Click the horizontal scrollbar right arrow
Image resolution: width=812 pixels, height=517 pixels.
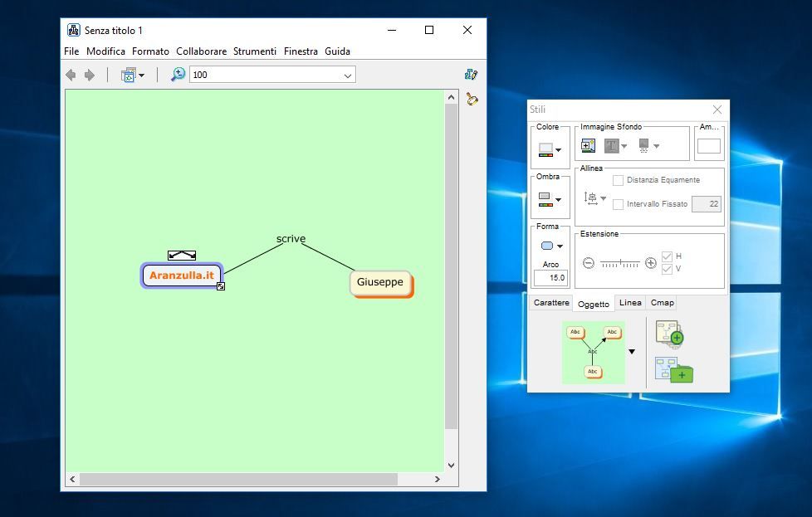437,479
